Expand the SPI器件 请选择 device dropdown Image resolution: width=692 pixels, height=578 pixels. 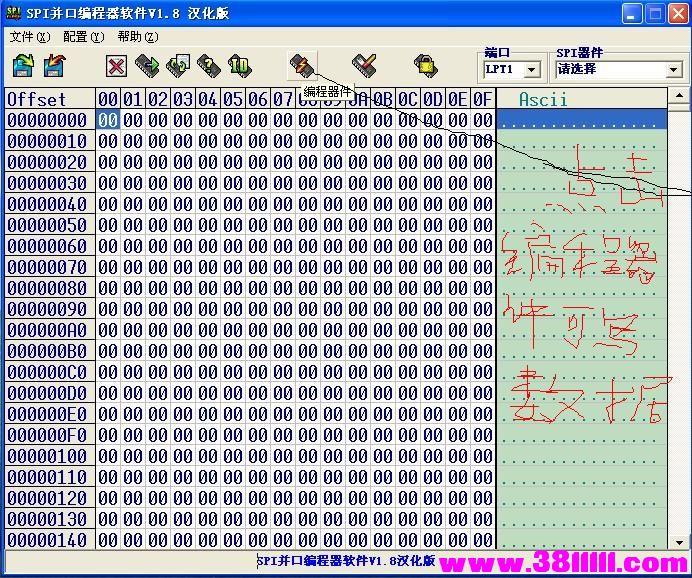(x=673, y=70)
